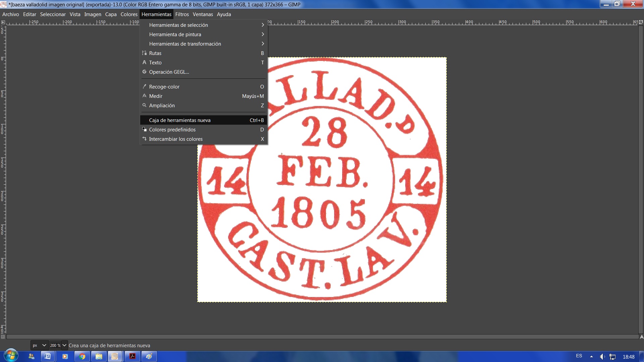Click the horizontal scrollbar below the canvas
The image size is (644, 362).
(322, 337)
